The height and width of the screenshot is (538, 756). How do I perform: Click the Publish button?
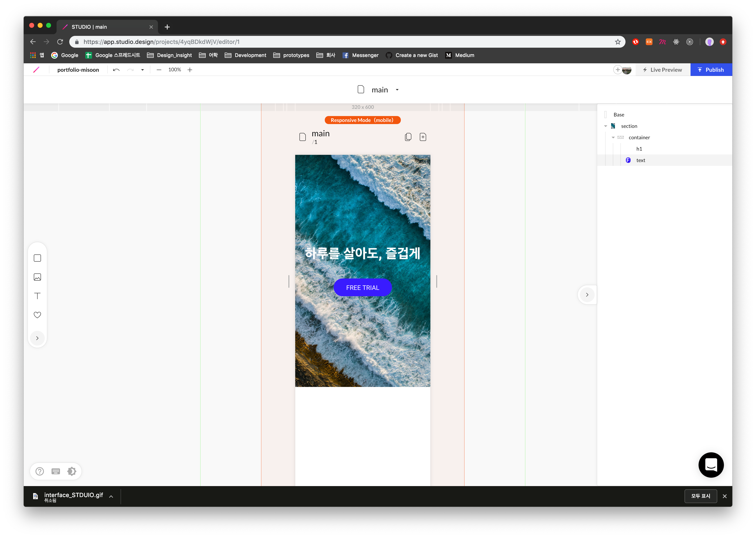pyautogui.click(x=711, y=70)
